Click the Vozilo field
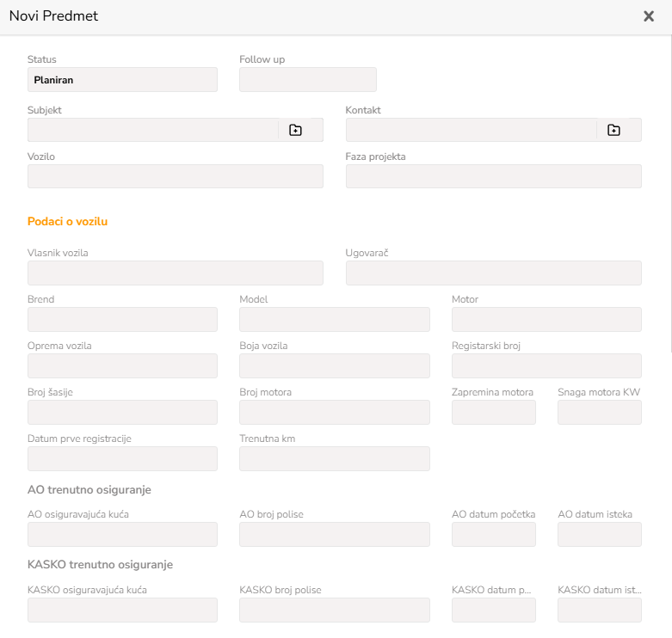 pyautogui.click(x=176, y=176)
